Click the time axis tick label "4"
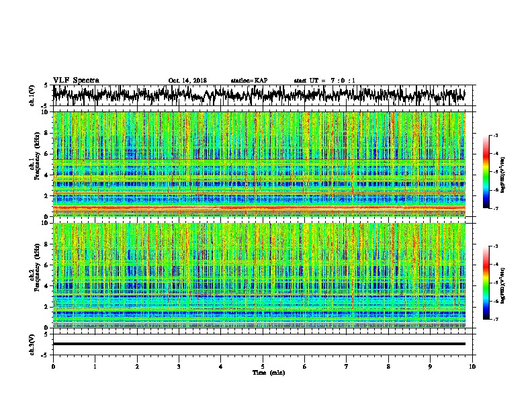This screenshot has height=411, width=532. coord(221,367)
